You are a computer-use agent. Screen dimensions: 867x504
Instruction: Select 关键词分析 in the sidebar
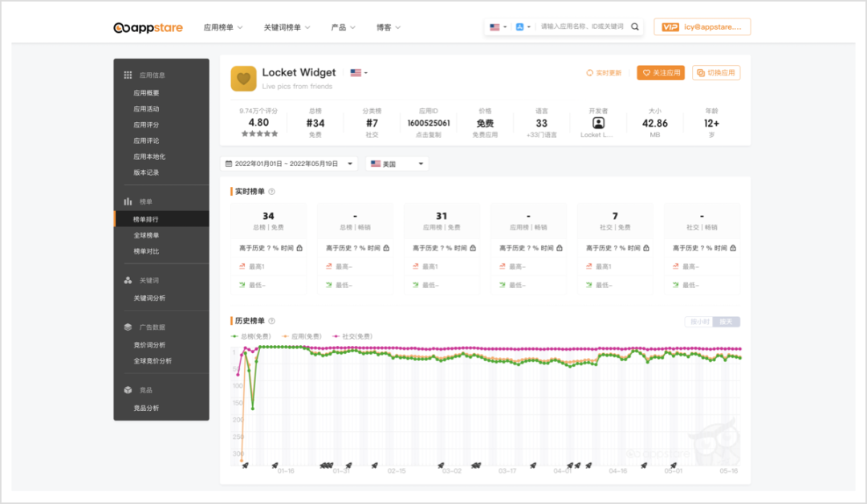tap(149, 298)
